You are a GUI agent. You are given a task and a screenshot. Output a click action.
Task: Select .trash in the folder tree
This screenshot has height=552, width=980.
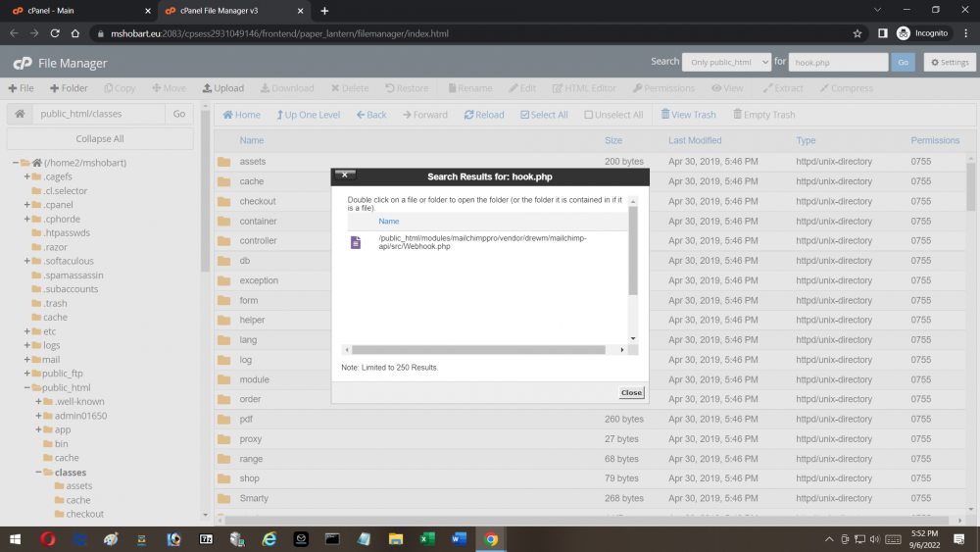point(55,303)
